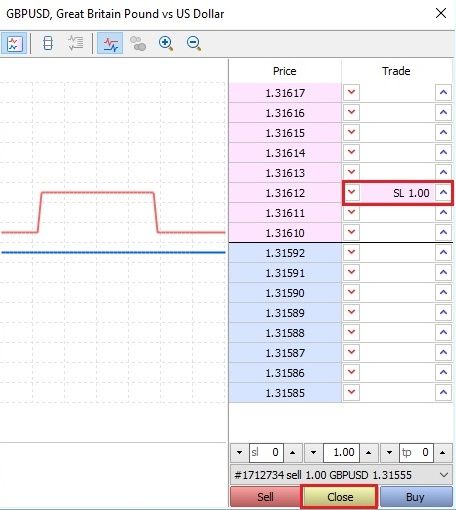Click blue up chevron at price 1.31588
Viewport: 456px width, 510px height.
coord(443,332)
